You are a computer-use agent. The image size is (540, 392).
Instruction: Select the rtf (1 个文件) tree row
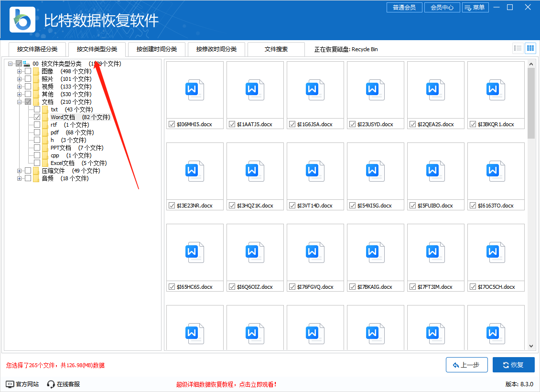coord(70,125)
